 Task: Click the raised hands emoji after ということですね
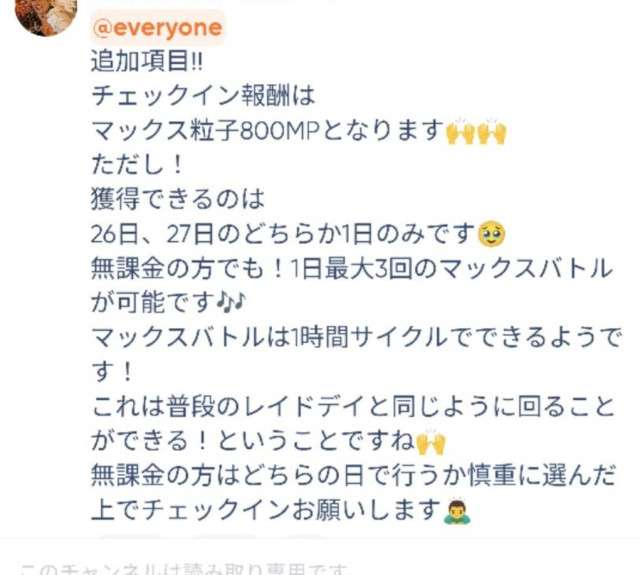click(x=431, y=442)
